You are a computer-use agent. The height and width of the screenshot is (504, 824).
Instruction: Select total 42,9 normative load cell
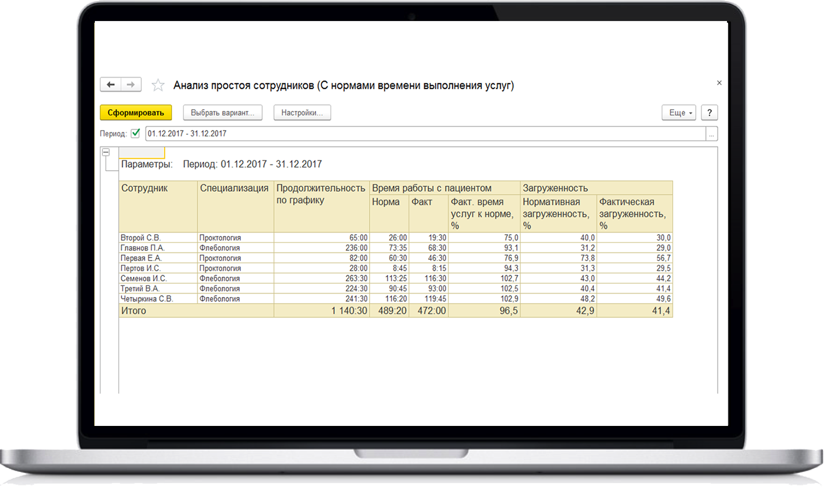(x=558, y=311)
